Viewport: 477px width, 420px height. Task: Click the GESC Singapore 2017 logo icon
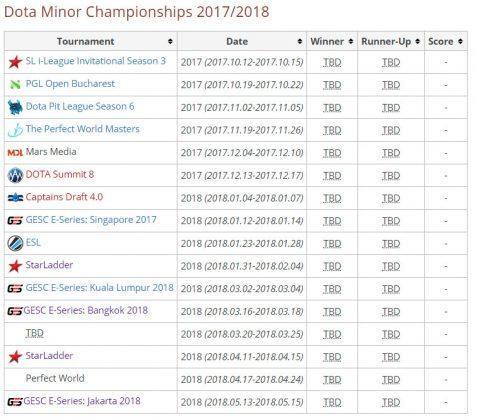click(15, 220)
